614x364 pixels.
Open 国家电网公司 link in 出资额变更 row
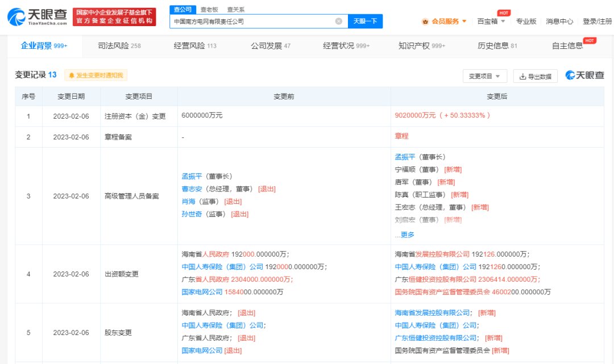click(x=202, y=292)
